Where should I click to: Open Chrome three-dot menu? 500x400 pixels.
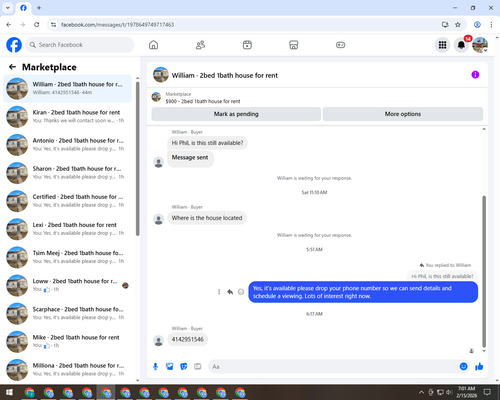tap(491, 25)
